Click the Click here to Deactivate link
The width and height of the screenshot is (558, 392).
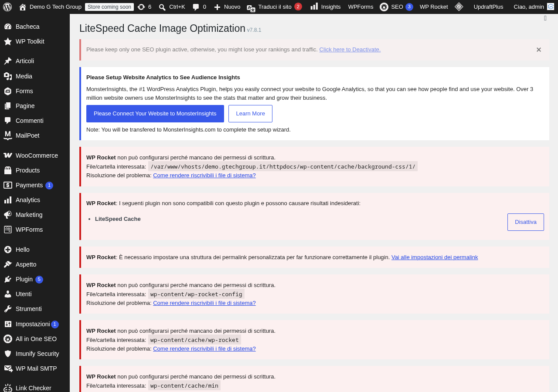(x=350, y=50)
